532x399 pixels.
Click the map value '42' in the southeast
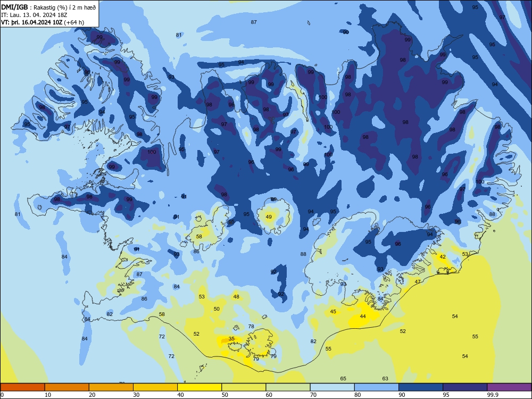coord(443,257)
